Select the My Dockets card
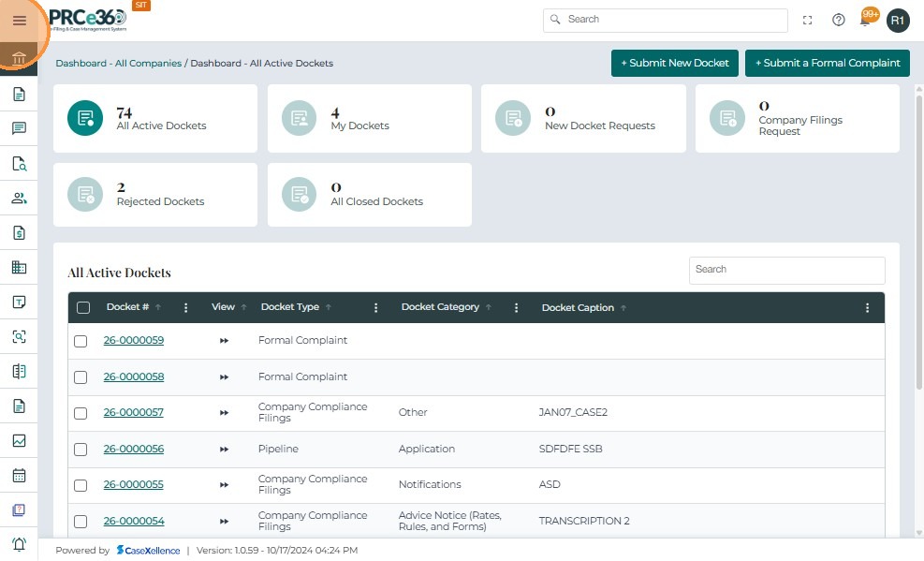Viewport: 924px width, 561px height. pyautogui.click(x=369, y=118)
